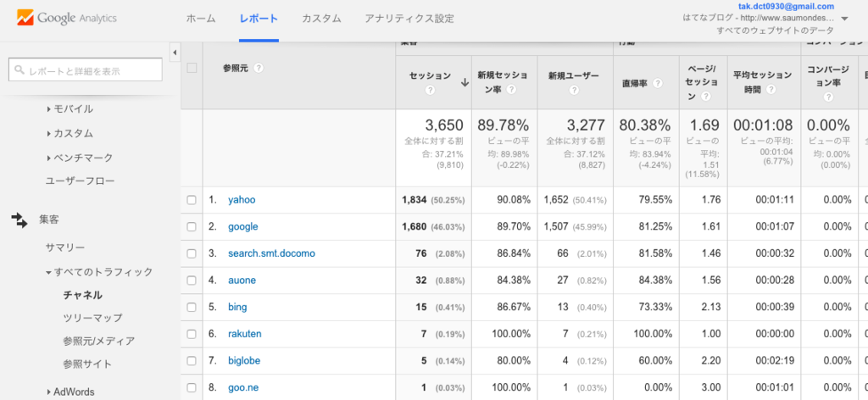Open help icon for 新規セッション率
868x400 pixels.
(x=512, y=89)
